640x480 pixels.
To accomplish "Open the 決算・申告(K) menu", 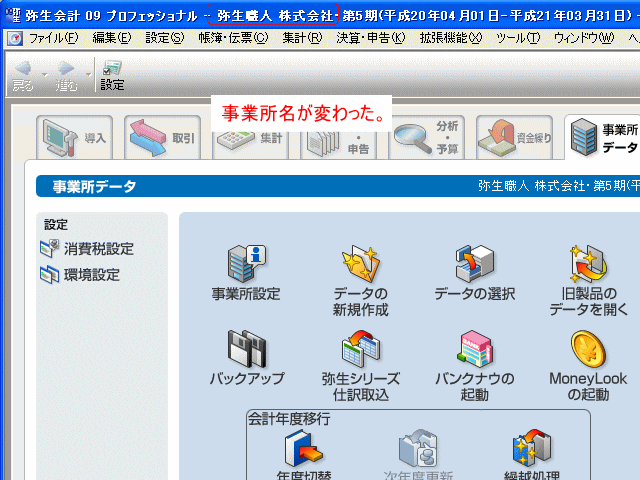I will click(x=371, y=38).
